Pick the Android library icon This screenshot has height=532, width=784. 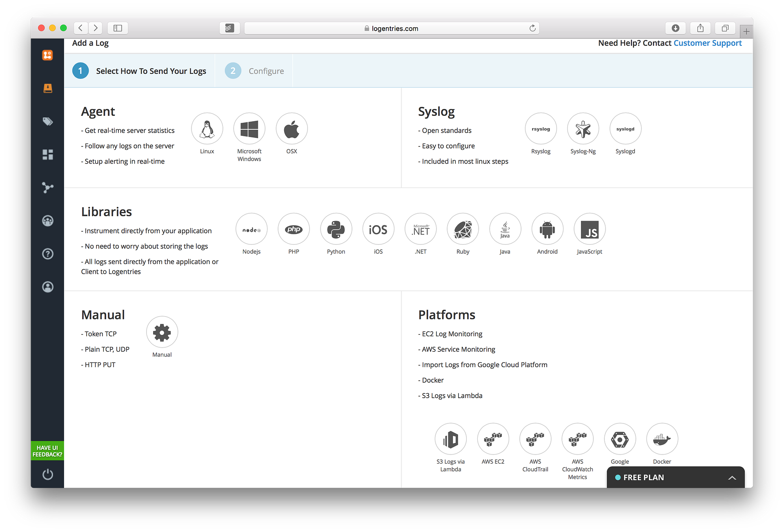click(547, 229)
